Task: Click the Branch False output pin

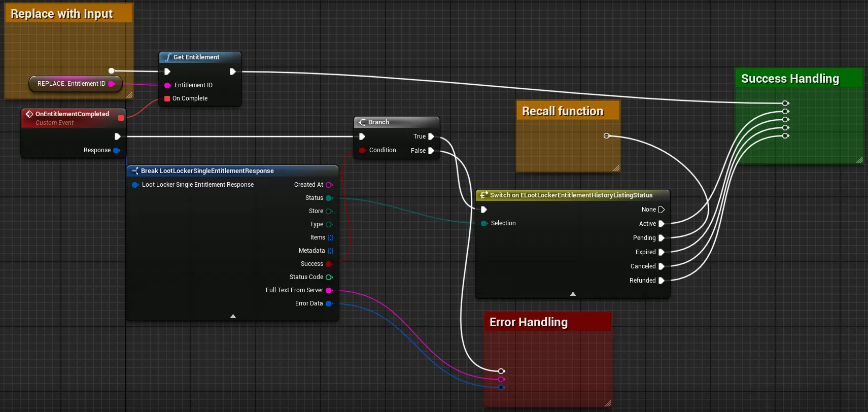Action: [x=431, y=151]
